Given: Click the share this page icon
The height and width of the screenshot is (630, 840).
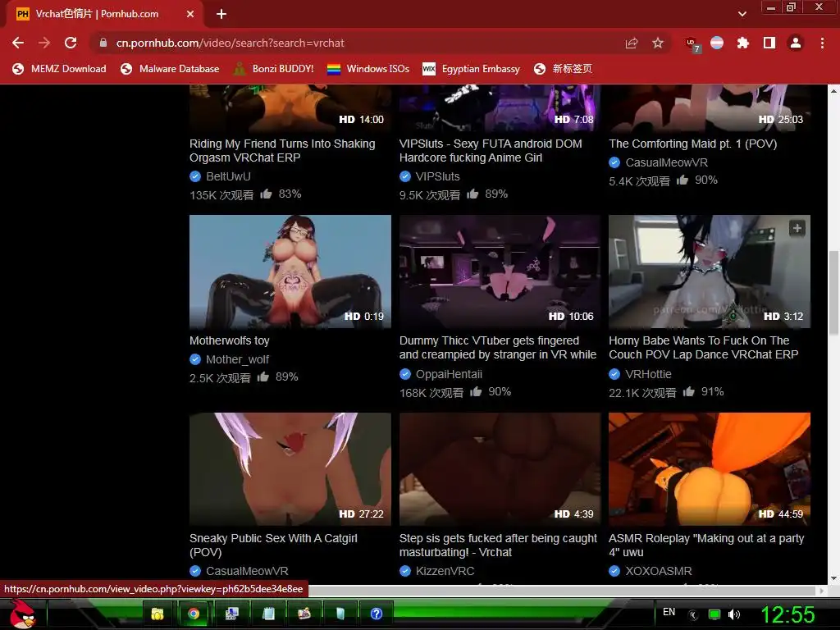Looking at the screenshot, I should tap(632, 43).
